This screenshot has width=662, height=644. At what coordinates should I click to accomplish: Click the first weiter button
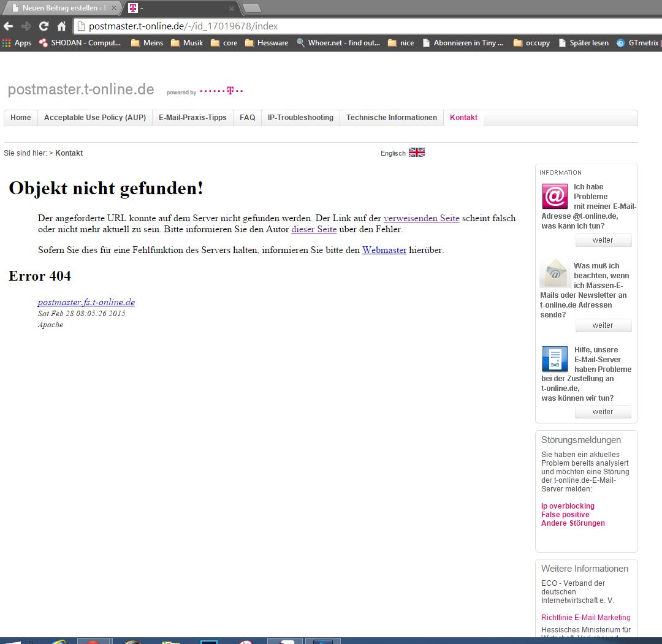coord(603,240)
